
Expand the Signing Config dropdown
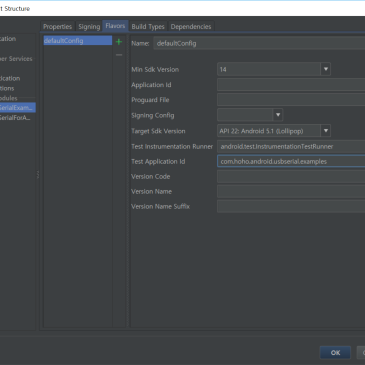(x=278, y=115)
